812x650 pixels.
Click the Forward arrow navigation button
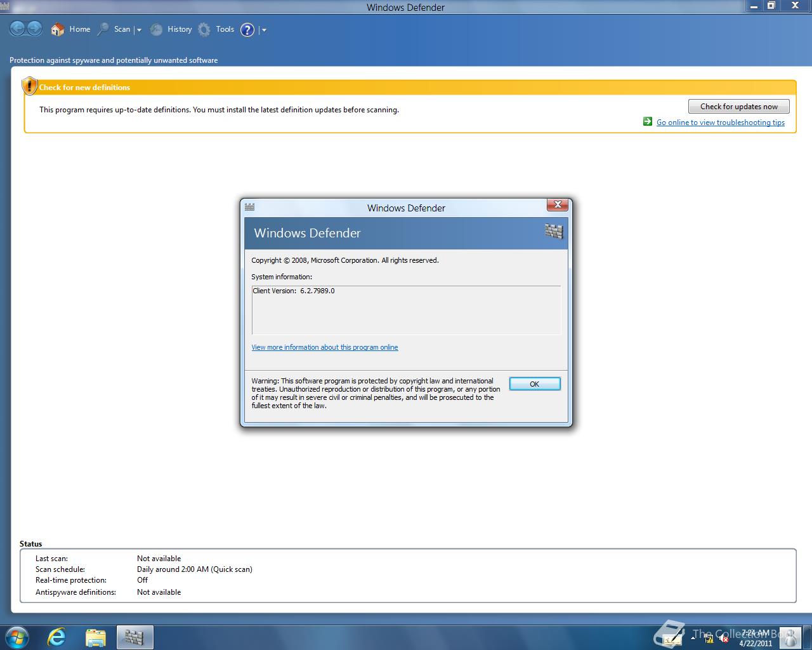coord(34,29)
